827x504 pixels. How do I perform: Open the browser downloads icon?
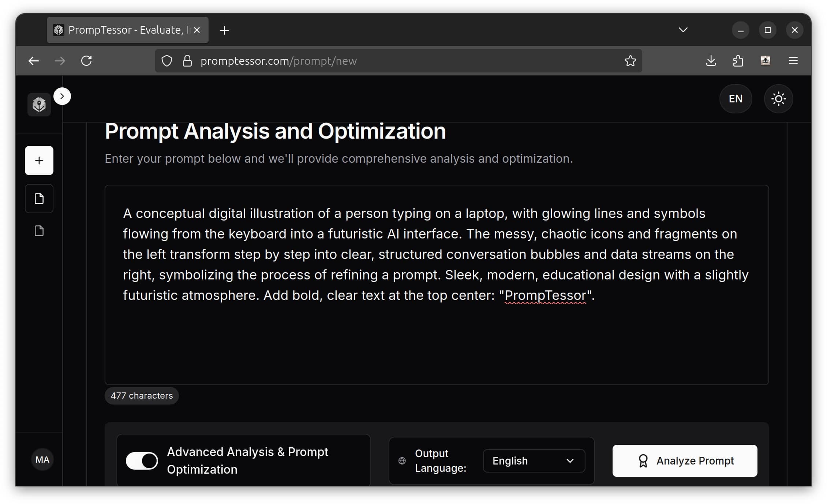(x=711, y=61)
